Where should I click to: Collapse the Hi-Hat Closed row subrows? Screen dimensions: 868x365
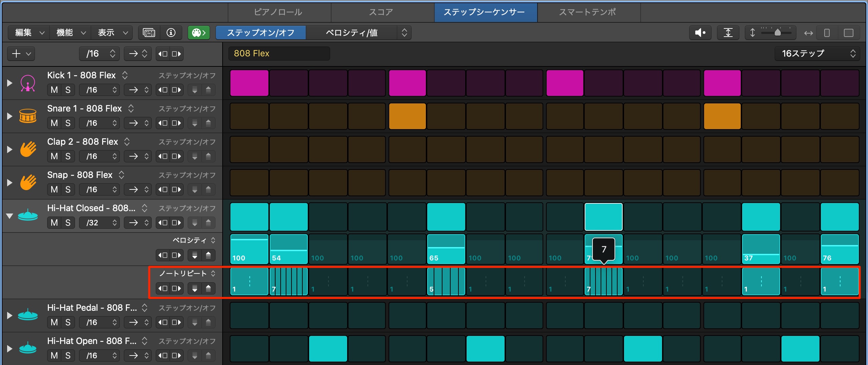click(10, 216)
